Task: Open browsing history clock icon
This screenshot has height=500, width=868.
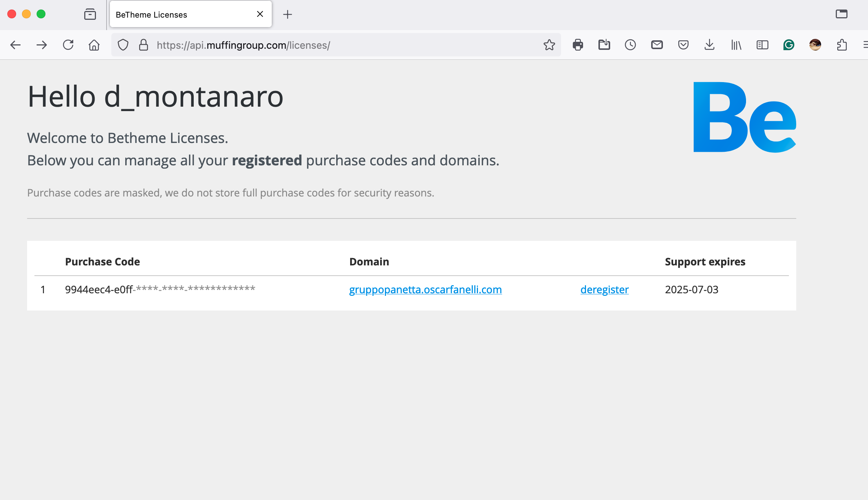Action: click(630, 45)
